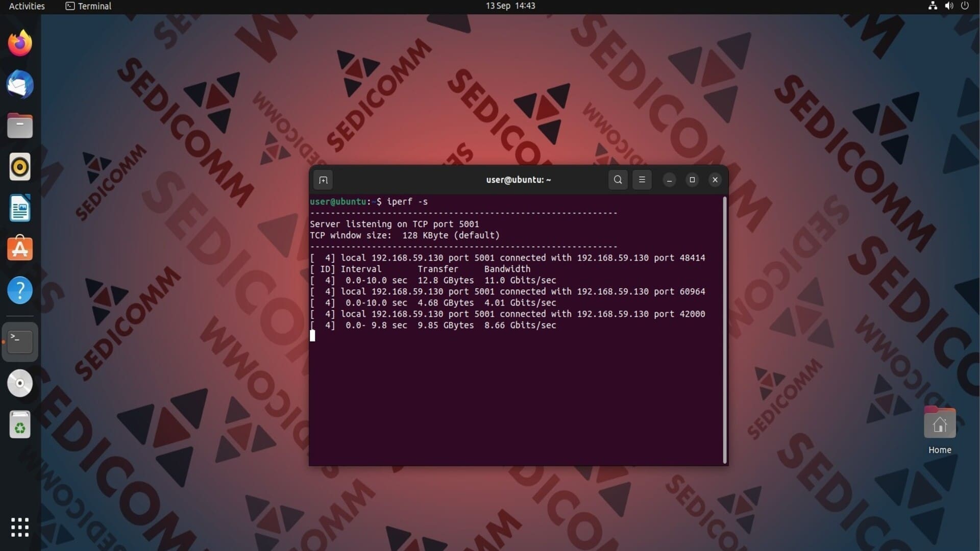Click the 'Interval Transfer Bandwidth' header line
The height and width of the screenshot is (551, 980).
pyautogui.click(x=420, y=269)
